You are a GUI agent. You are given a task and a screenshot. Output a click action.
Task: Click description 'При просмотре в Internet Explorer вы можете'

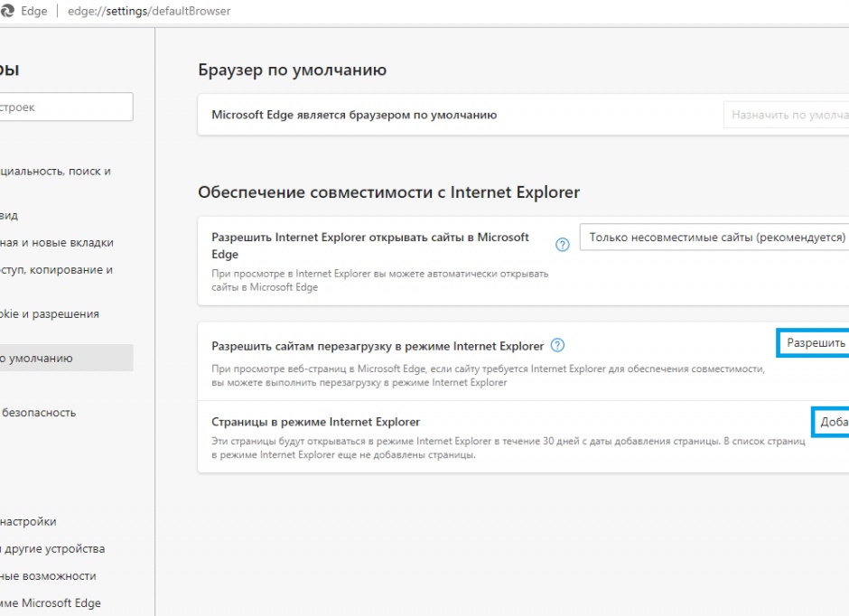coord(379,280)
